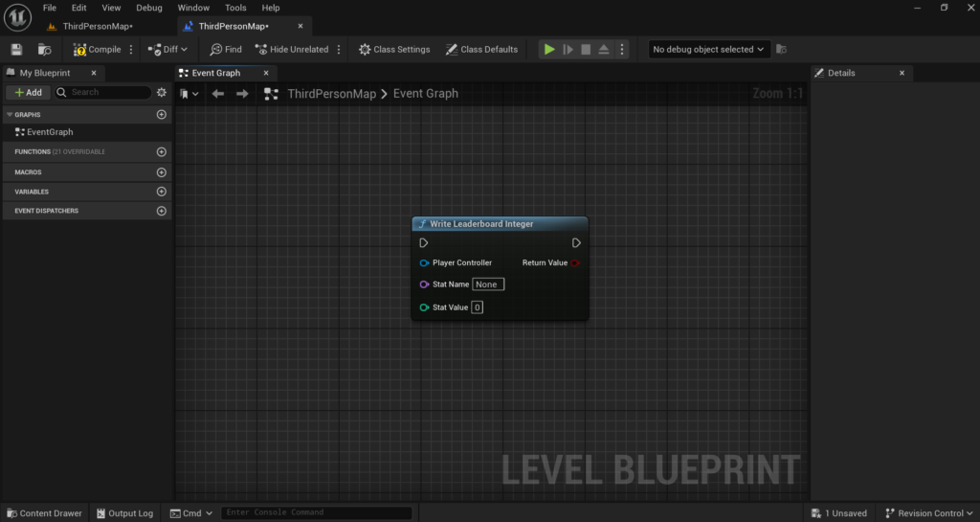This screenshot has width=980, height=522.
Task: Click the Add button in My Blueprint
Action: pos(28,93)
